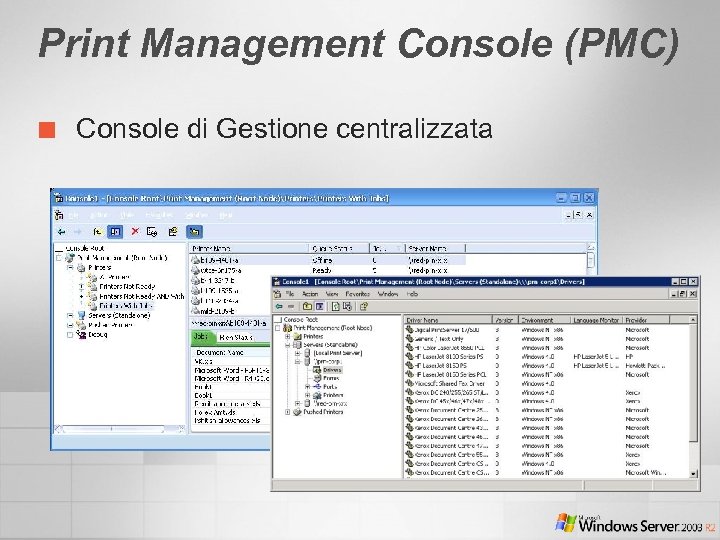Select Ports node in front console tree
Viewport: 720px width, 540px height.
click(x=330, y=387)
